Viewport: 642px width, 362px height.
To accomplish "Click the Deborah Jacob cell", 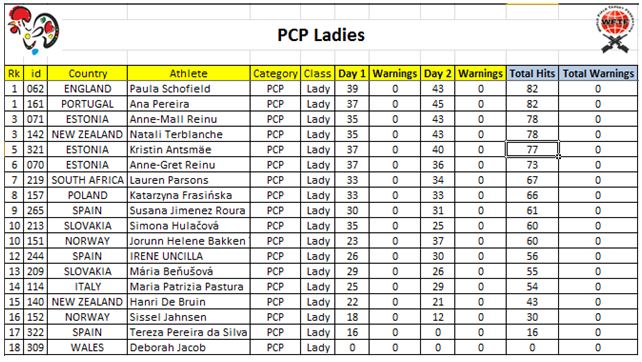I will [188, 348].
